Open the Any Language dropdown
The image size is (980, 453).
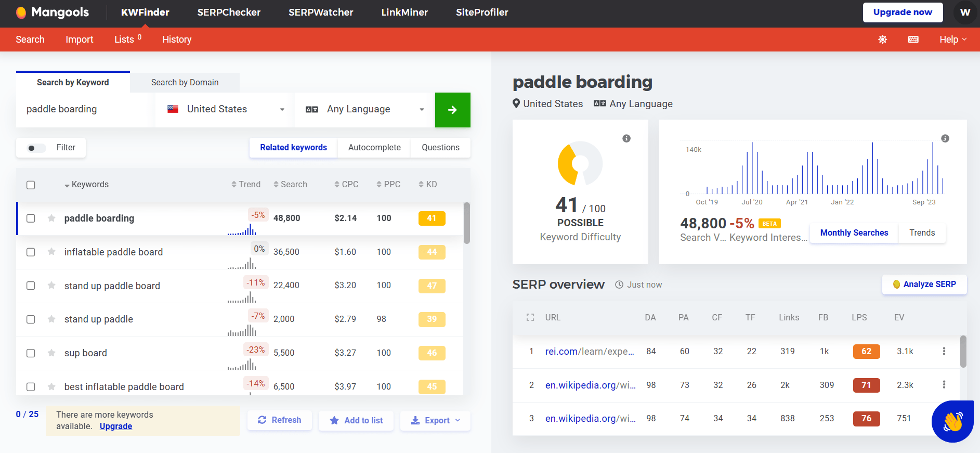click(364, 110)
